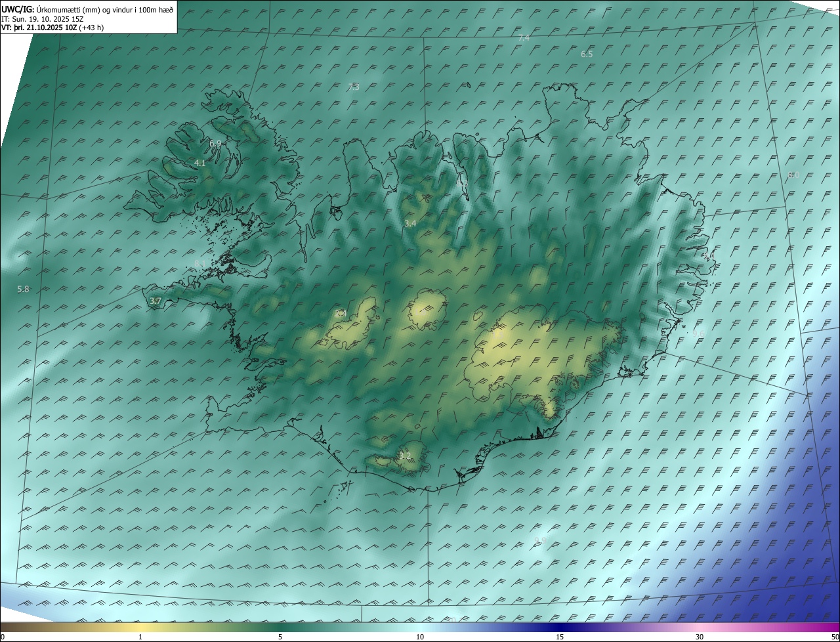The image size is (840, 642).
Task: Click the 9.9 value label on the map
Action: coord(540,540)
